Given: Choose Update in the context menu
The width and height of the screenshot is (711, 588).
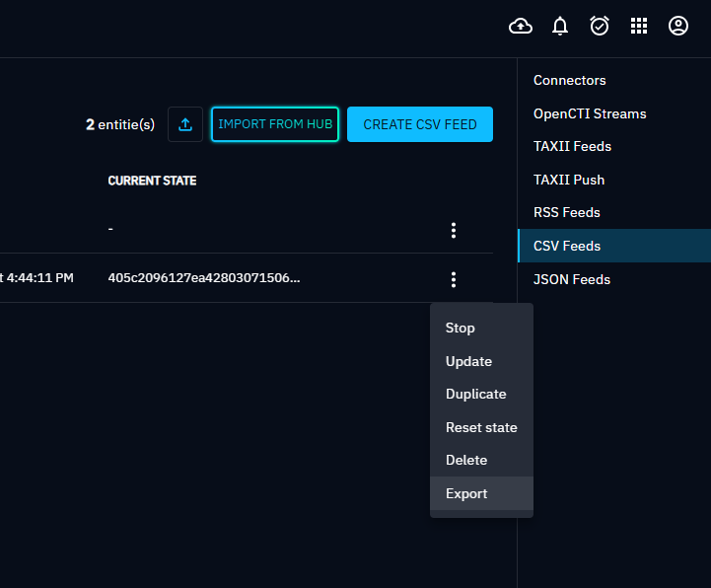Looking at the screenshot, I should pos(468,361).
